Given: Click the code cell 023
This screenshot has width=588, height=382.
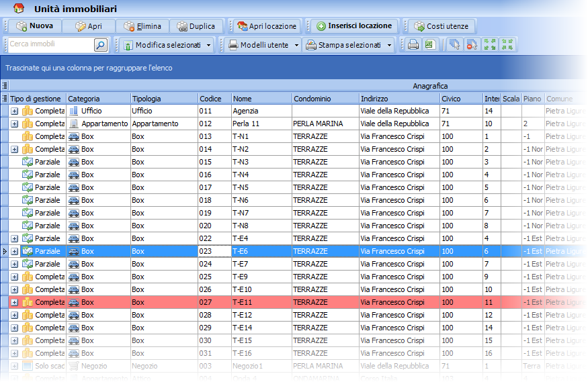Looking at the screenshot, I should [x=214, y=251].
